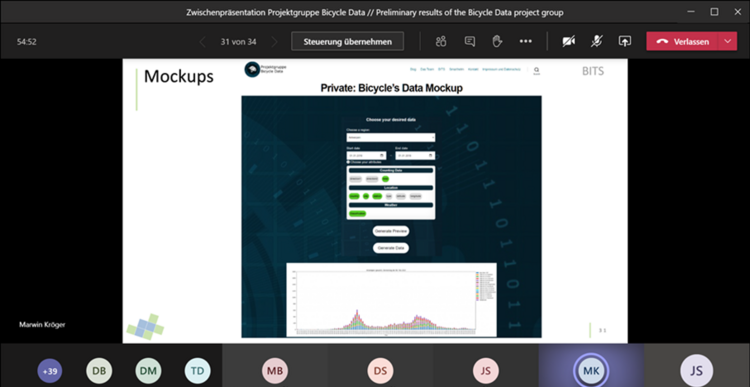The width and height of the screenshot is (750, 387).
Task: Go to previous slide arrow
Action: point(202,42)
